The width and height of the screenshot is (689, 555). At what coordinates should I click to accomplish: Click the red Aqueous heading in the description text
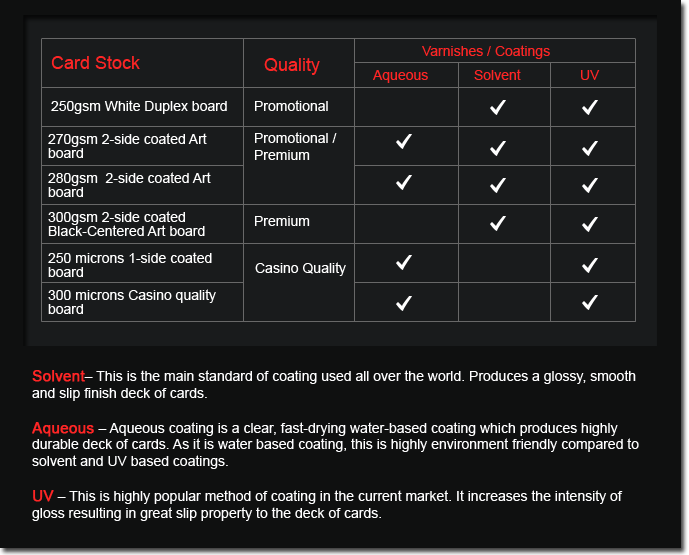tap(63, 428)
